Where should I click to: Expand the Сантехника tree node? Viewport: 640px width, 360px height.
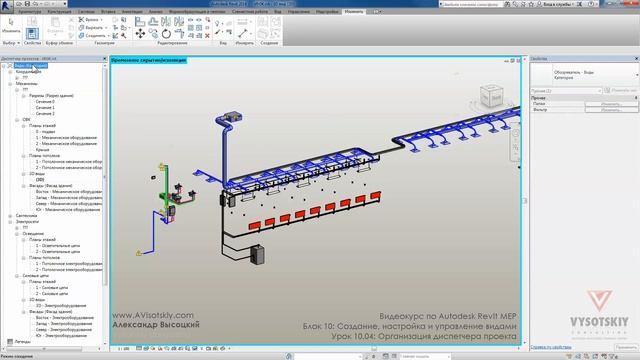[10, 216]
